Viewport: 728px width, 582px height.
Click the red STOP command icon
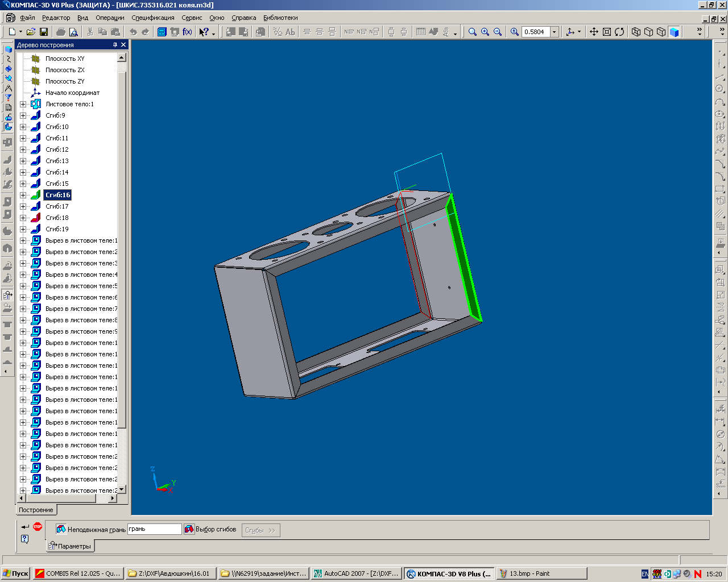pyautogui.click(x=38, y=526)
